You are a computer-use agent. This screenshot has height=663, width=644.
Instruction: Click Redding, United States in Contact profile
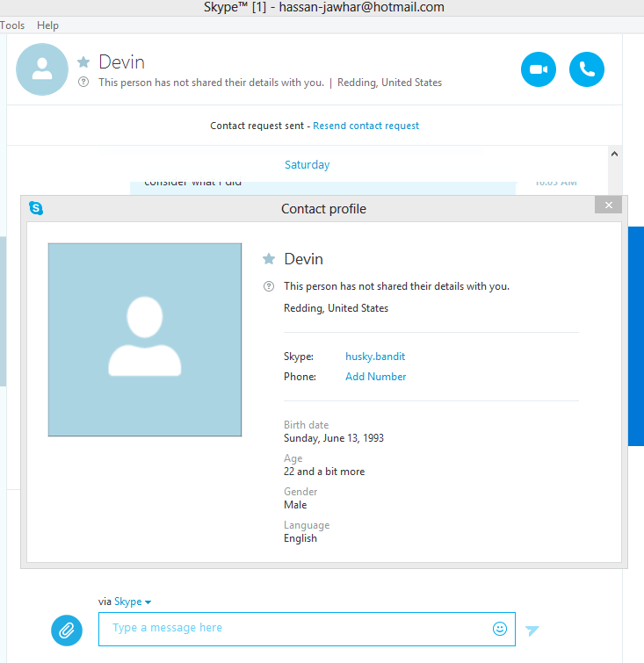336,308
